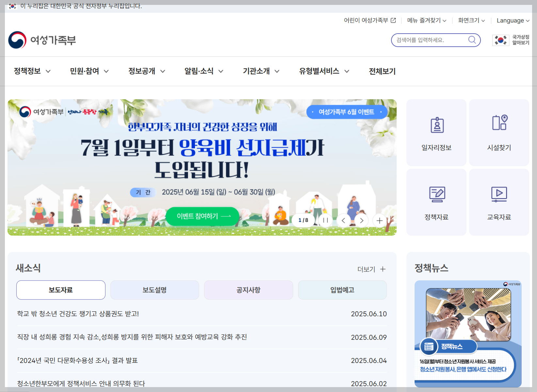This screenshot has height=392, width=537.
Task: Click the search magnifier icon
Action: 472,40
